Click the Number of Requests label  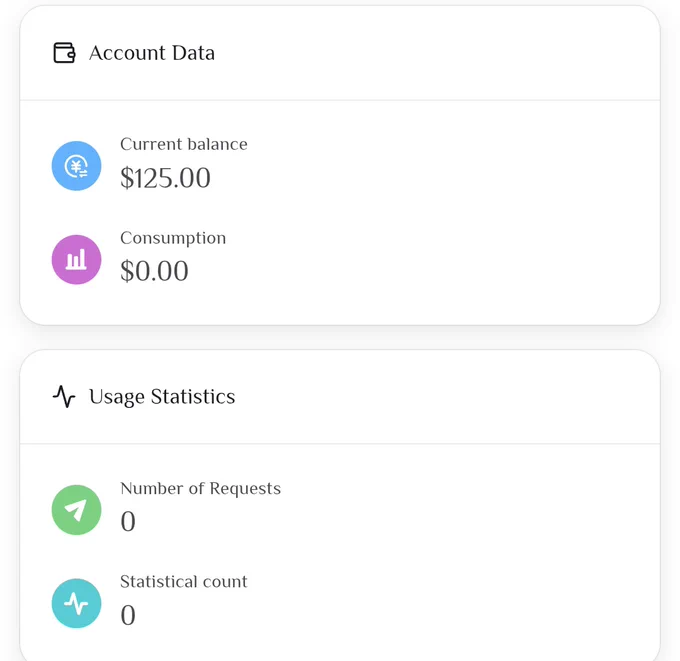click(200, 488)
